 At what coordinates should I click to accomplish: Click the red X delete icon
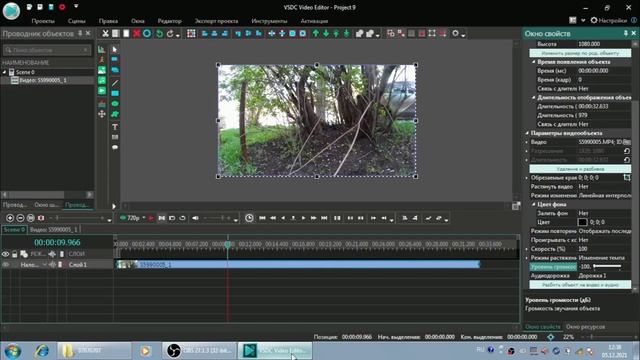point(137,33)
